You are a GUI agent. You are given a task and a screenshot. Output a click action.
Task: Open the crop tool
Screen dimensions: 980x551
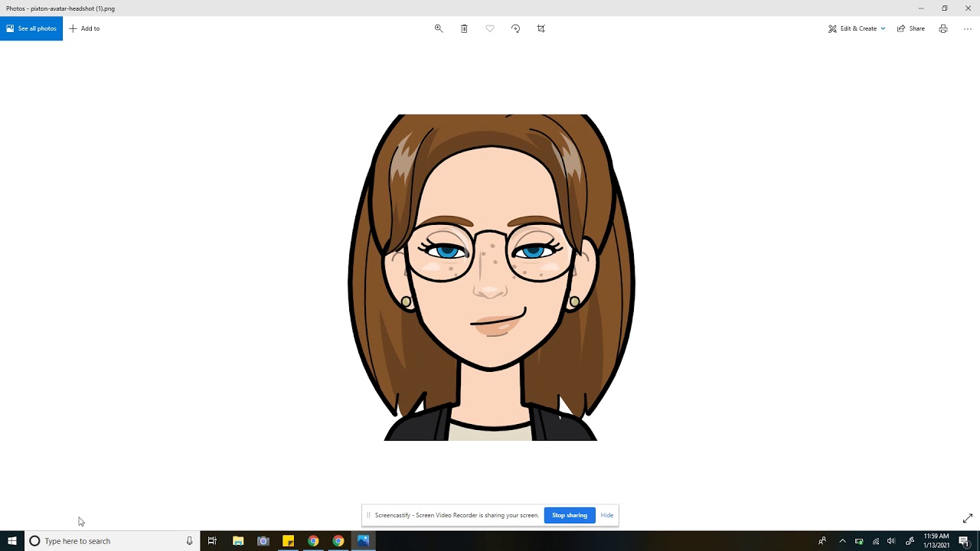(541, 28)
